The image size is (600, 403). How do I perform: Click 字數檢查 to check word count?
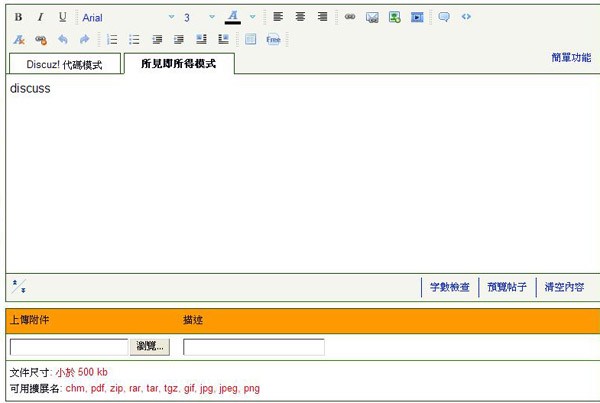[x=450, y=287]
